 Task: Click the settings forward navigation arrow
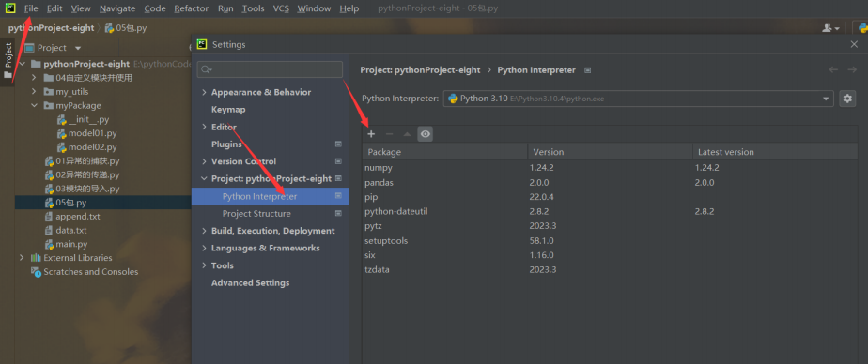coord(852,69)
